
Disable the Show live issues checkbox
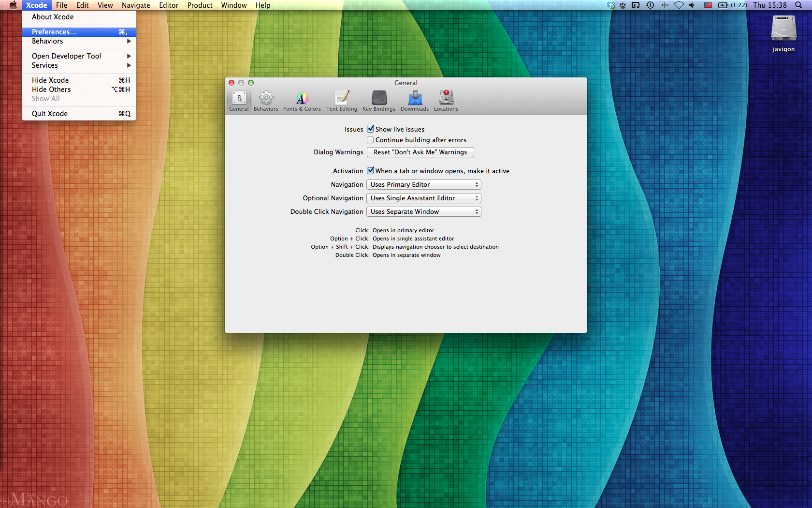click(370, 129)
